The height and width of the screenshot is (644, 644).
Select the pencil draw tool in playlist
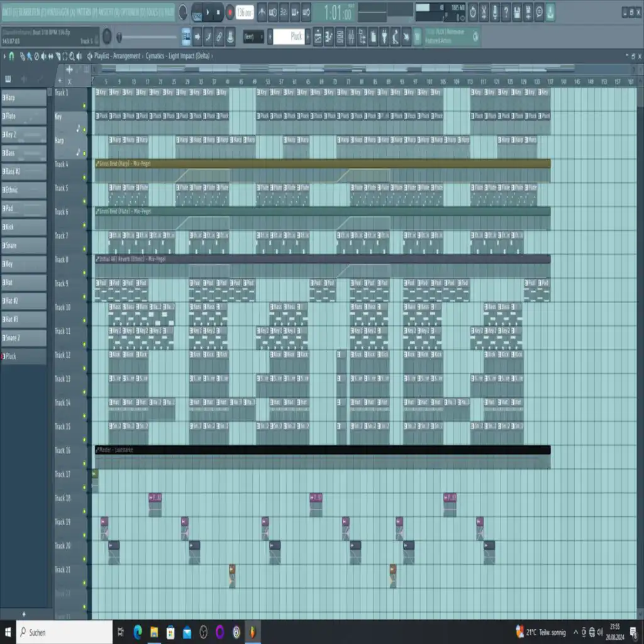pos(22,56)
